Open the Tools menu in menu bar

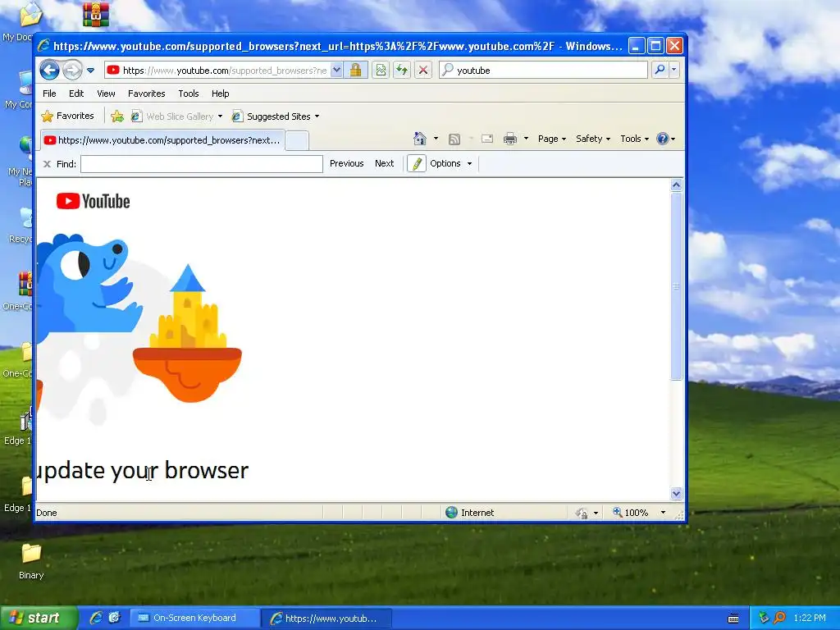189,94
